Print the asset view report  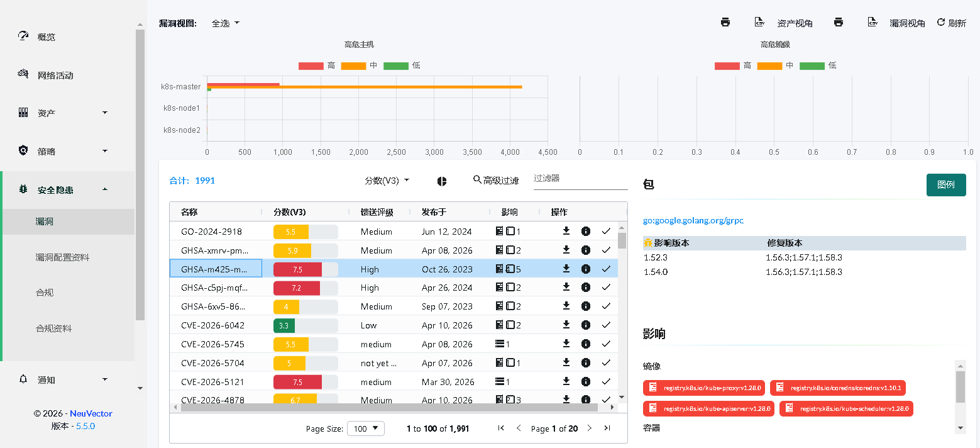point(725,23)
